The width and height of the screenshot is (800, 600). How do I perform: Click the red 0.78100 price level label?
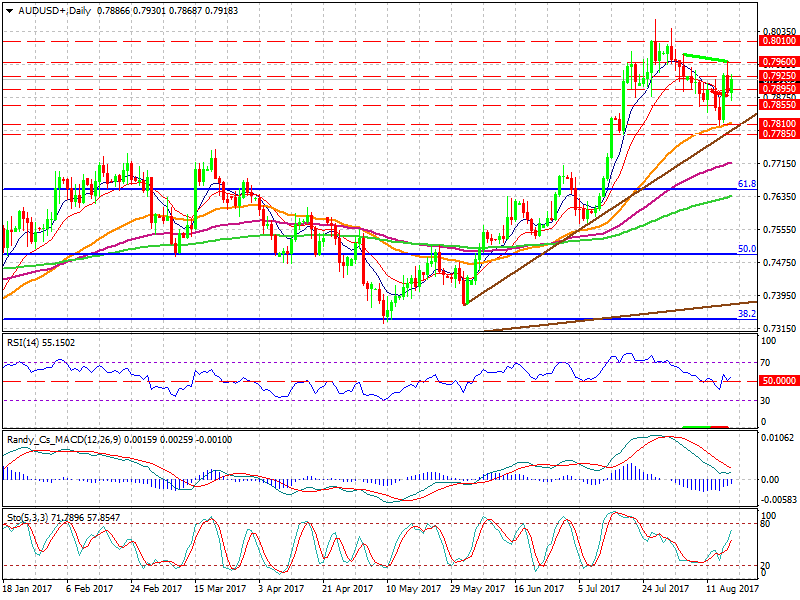(x=777, y=124)
